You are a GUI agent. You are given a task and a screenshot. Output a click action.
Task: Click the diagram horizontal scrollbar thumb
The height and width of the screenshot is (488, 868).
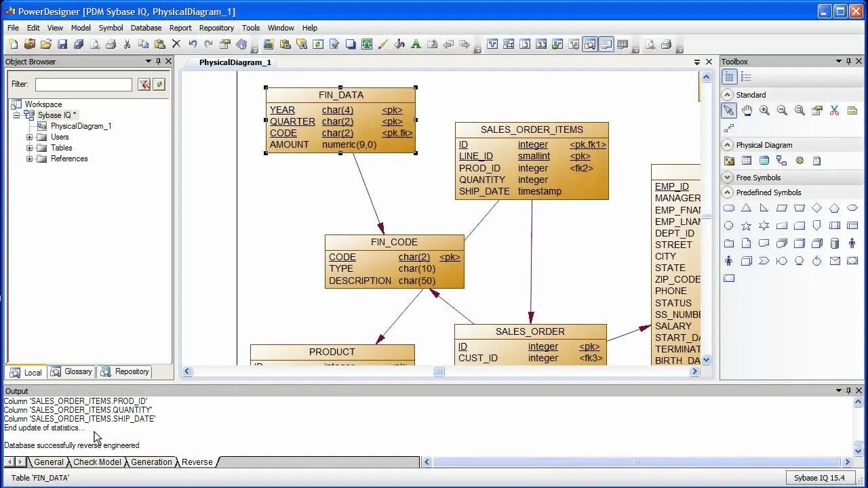439,371
